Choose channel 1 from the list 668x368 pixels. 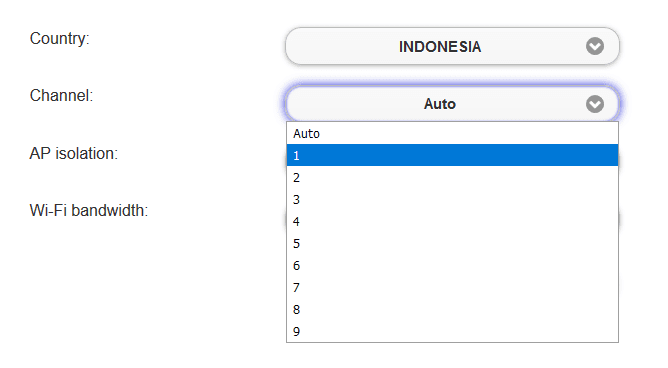click(452, 155)
